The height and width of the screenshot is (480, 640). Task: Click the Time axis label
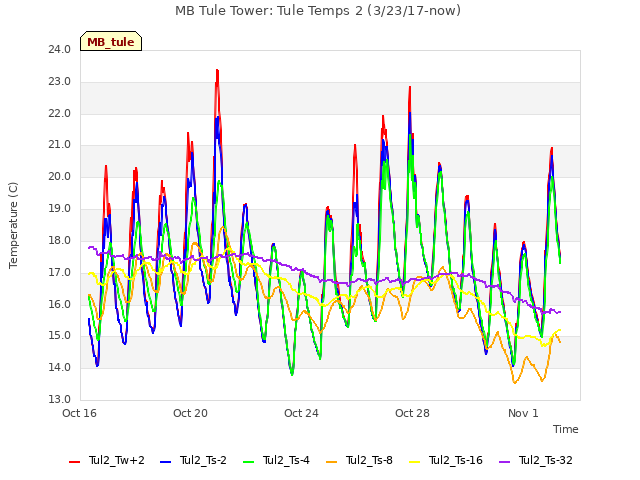pos(566,429)
